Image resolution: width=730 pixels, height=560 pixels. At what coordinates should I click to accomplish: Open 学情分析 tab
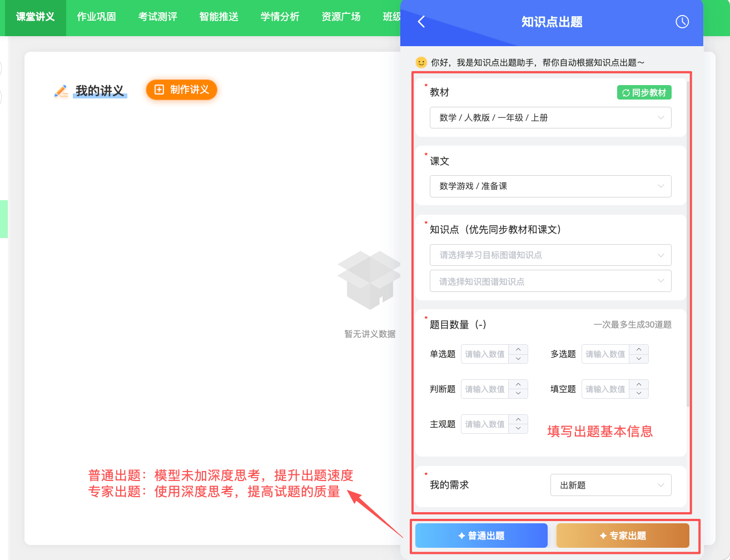(x=280, y=17)
